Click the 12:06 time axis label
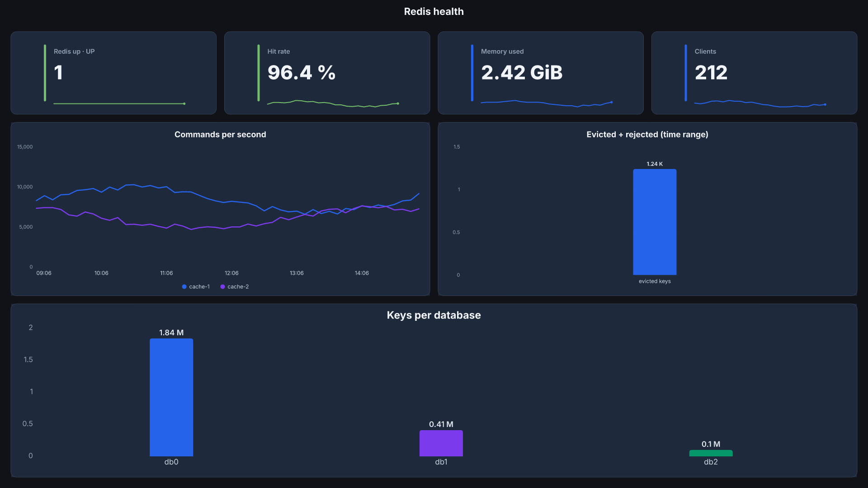The image size is (868, 488). click(x=231, y=273)
